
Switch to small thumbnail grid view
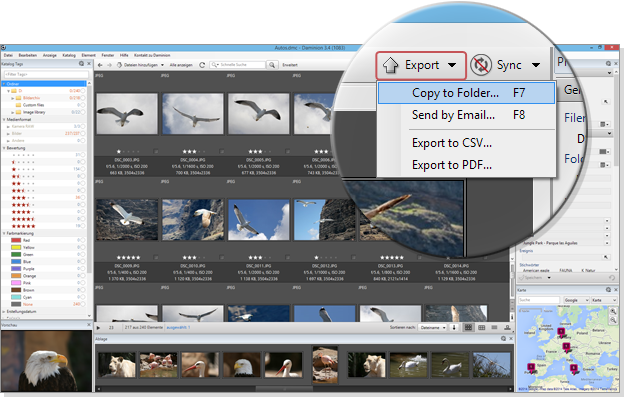pyautogui.click(x=482, y=327)
